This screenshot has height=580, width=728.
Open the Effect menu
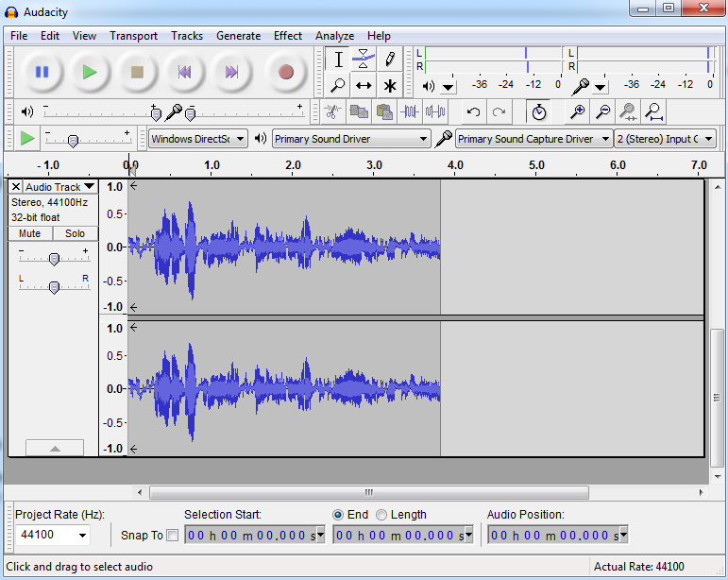coord(287,36)
